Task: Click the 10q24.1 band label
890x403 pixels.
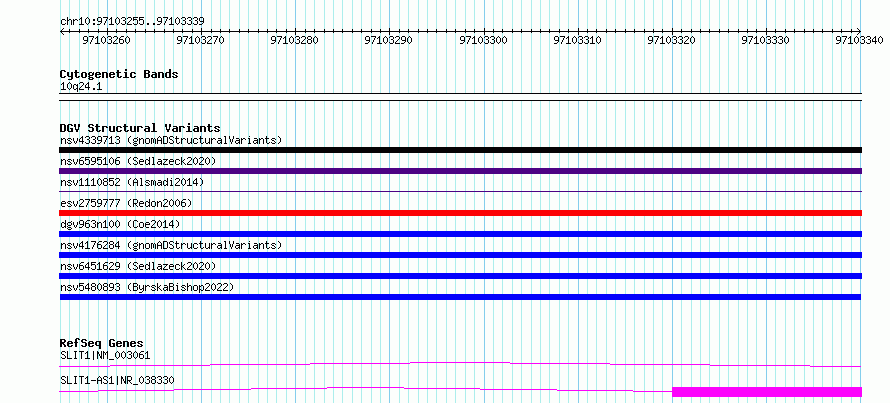Action: (x=81, y=87)
